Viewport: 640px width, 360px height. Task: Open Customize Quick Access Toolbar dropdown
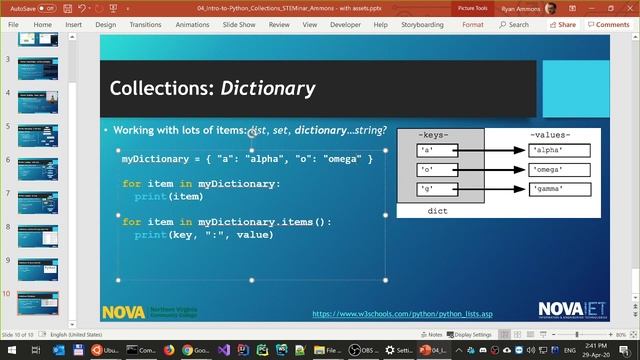point(127,8)
